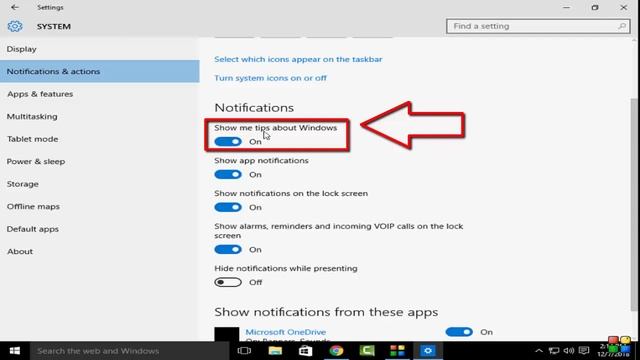Switch to the Settings app taskbar icon
The image size is (640, 360).
428,351
